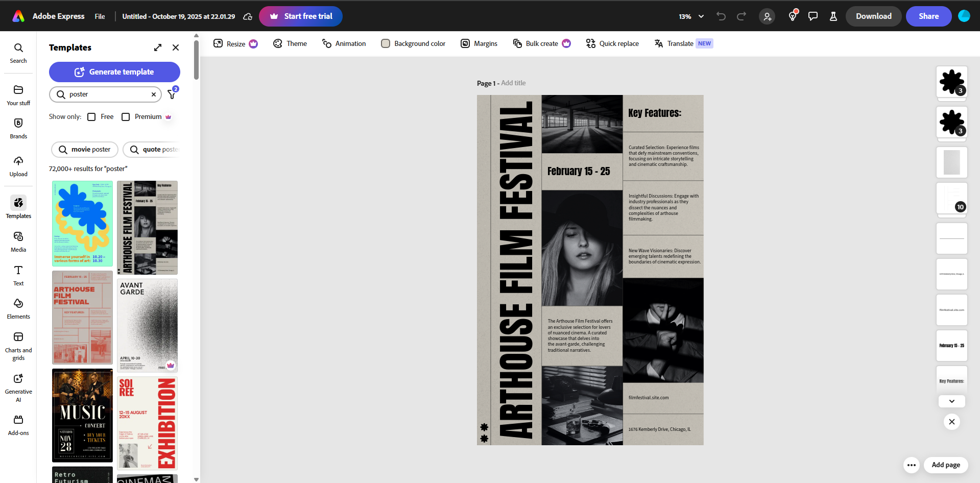Click the Elements sidebar icon
This screenshot has width=980, height=483.
tap(18, 307)
